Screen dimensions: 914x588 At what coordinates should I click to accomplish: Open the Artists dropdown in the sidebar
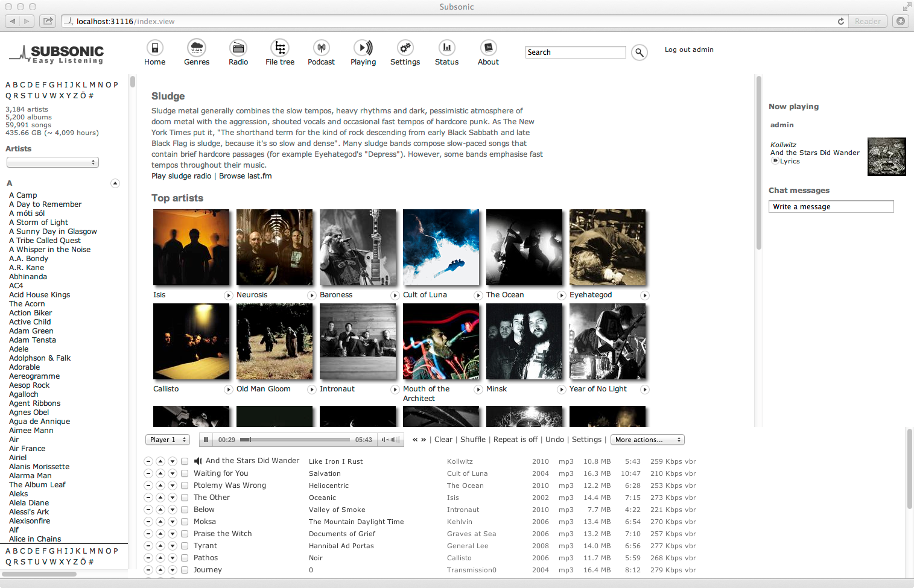[52, 162]
